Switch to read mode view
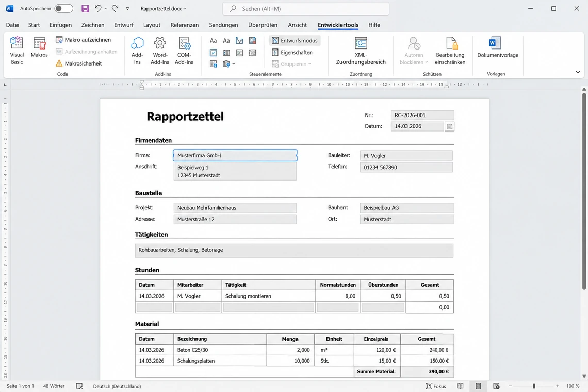 coord(460,386)
